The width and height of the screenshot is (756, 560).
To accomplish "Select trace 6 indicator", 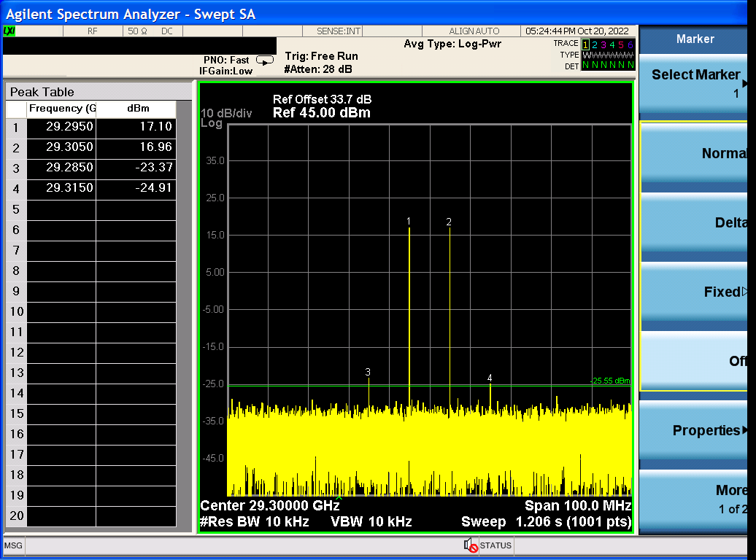I will (x=630, y=44).
